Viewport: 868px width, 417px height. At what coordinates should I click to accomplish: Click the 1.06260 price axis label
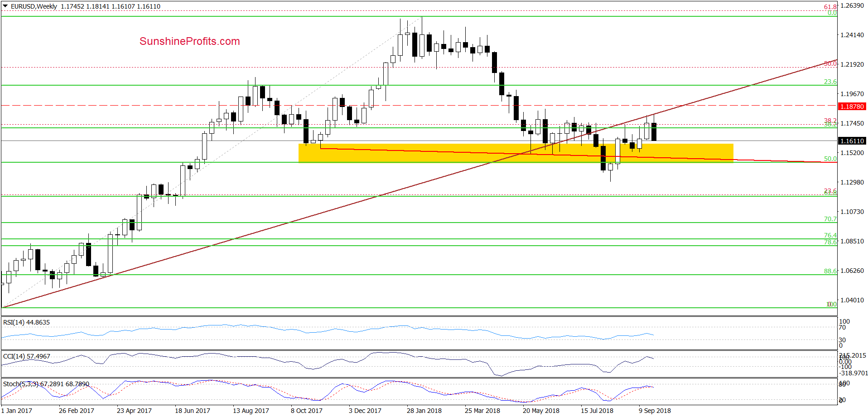pyautogui.click(x=852, y=271)
